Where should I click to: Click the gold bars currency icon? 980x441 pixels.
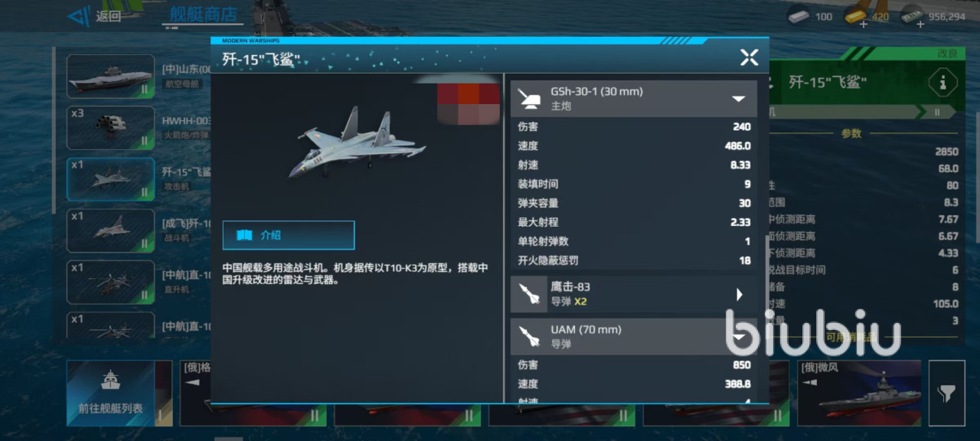(x=856, y=15)
